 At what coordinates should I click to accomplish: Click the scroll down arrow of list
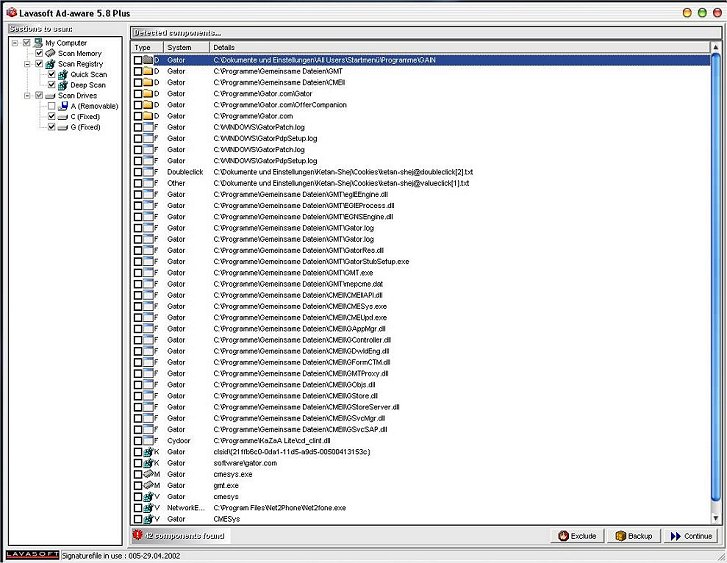coord(715,518)
